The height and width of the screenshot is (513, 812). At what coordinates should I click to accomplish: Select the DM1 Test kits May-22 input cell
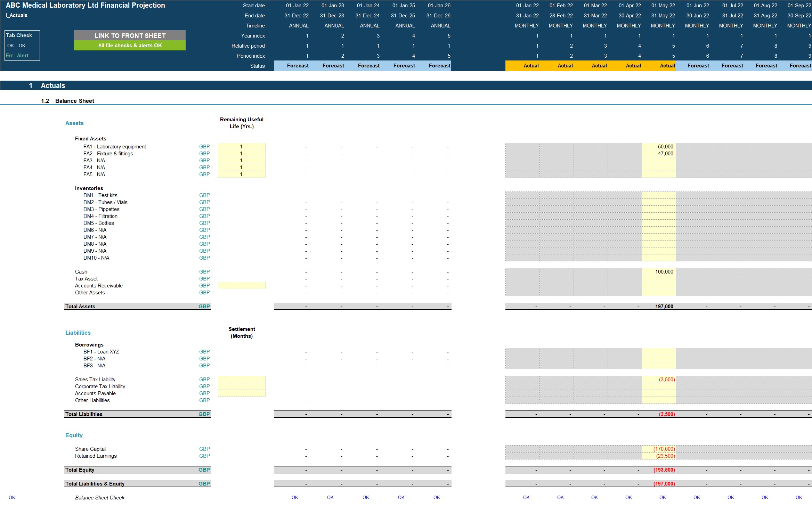pyautogui.click(x=659, y=195)
